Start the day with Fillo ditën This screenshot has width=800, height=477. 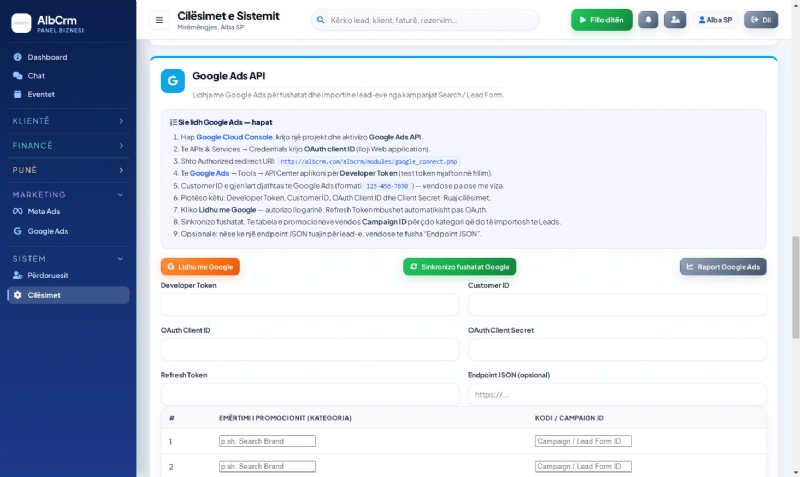602,20
